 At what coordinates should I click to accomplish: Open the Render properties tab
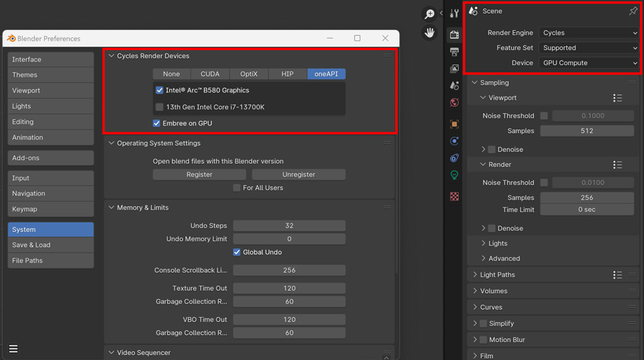(x=454, y=34)
